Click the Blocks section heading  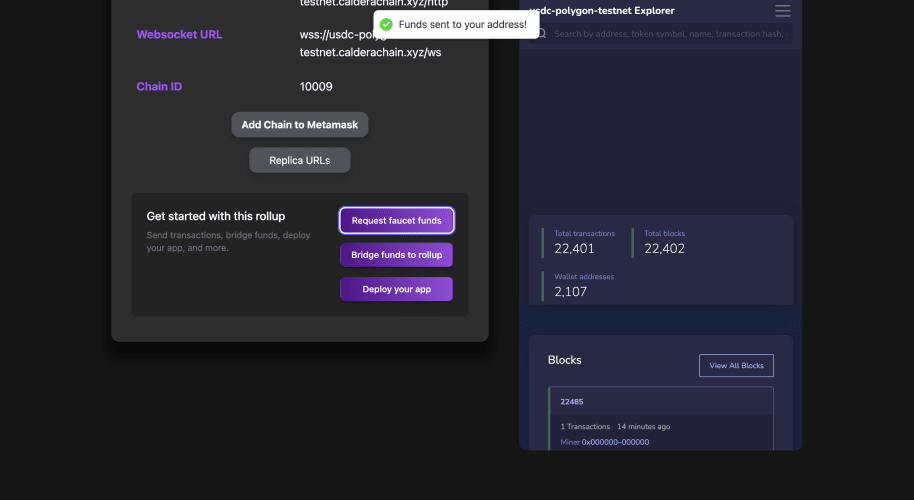[564, 360]
